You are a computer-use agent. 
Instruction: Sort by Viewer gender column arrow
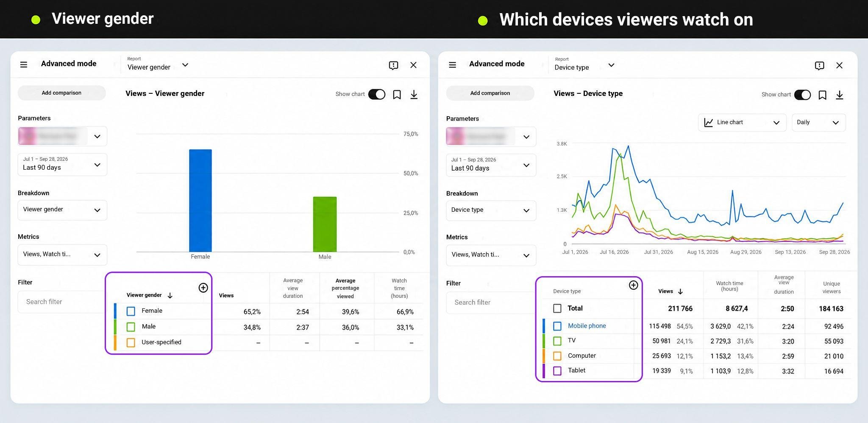click(170, 295)
